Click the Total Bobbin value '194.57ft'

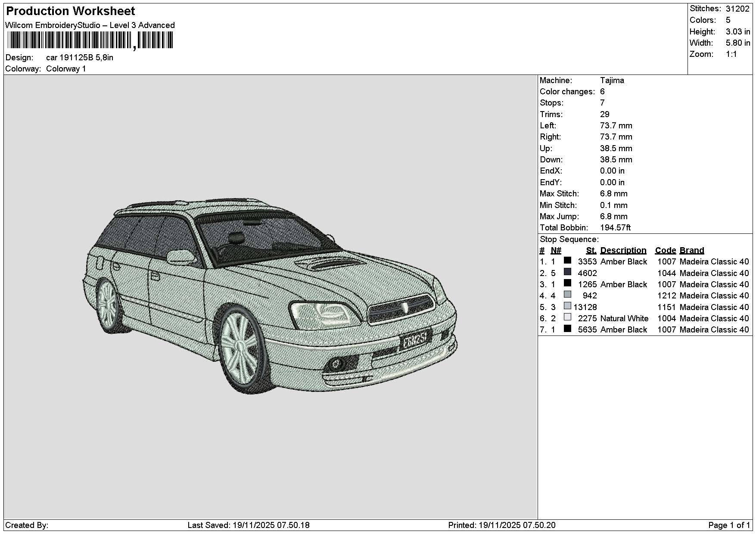coord(616,228)
